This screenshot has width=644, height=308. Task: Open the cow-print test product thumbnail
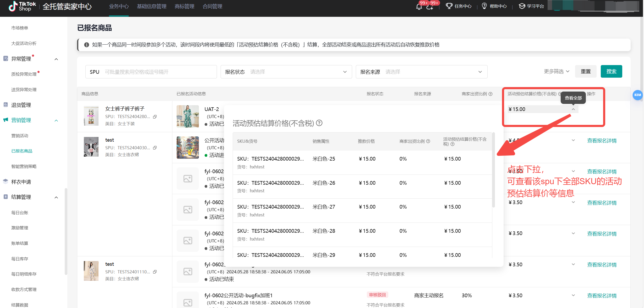click(91, 147)
